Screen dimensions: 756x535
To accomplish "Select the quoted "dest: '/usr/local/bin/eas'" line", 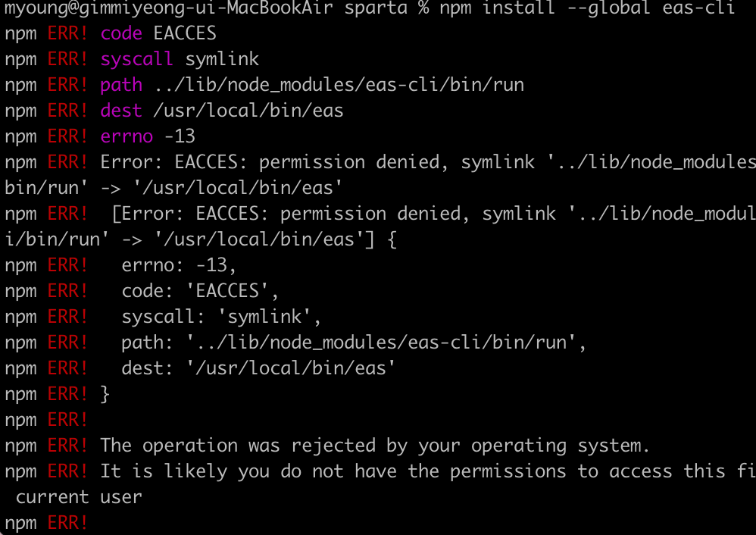I will point(200,368).
